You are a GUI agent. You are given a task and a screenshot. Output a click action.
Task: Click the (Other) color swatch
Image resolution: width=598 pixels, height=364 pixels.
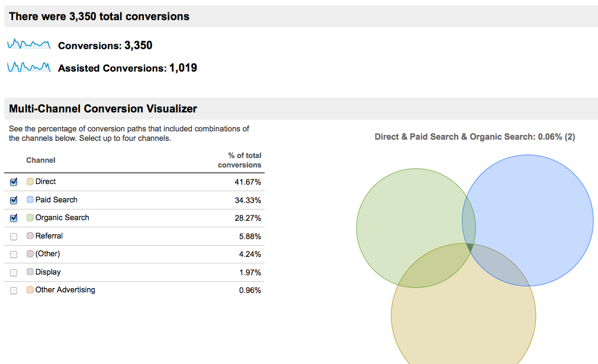(30, 253)
